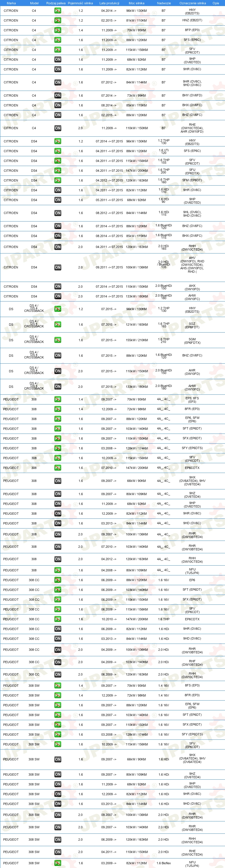The height and width of the screenshot is (868, 225).
Task: Click petrol icon in DS Crossback 155kW / 210KM row
Action: [x=58, y=340]
